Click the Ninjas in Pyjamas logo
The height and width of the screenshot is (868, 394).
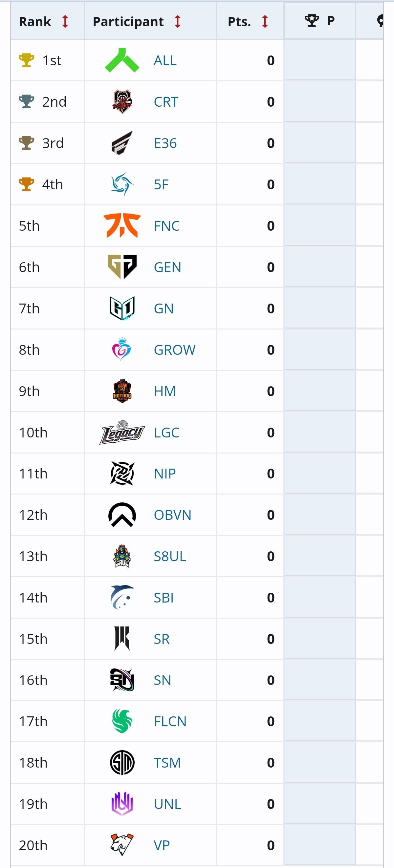pos(122,474)
